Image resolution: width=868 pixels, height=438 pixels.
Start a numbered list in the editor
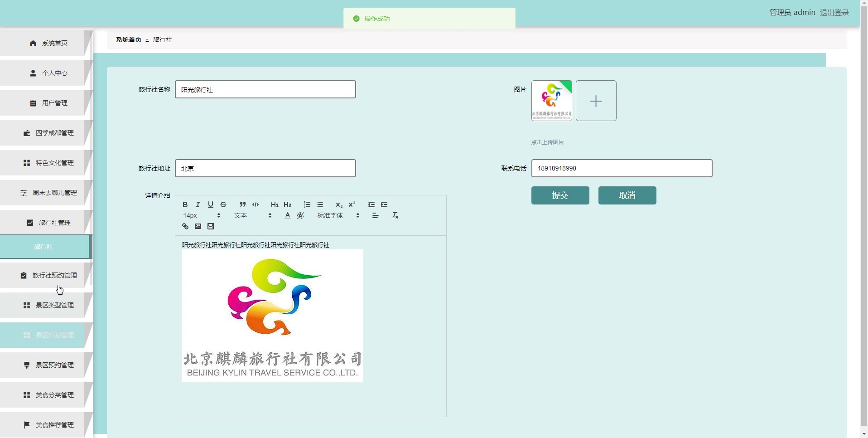click(307, 204)
